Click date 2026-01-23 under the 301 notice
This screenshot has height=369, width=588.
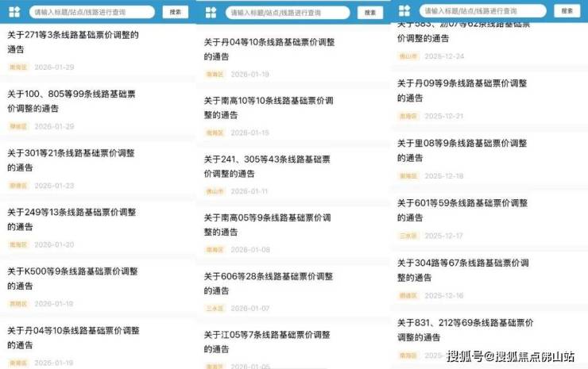point(54,186)
